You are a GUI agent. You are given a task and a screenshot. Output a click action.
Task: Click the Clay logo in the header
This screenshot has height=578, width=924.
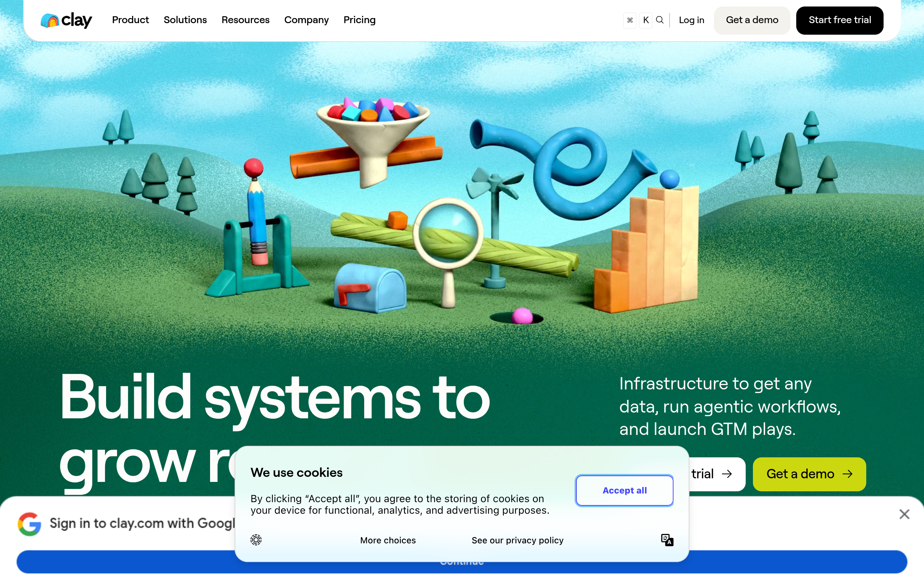tap(66, 20)
